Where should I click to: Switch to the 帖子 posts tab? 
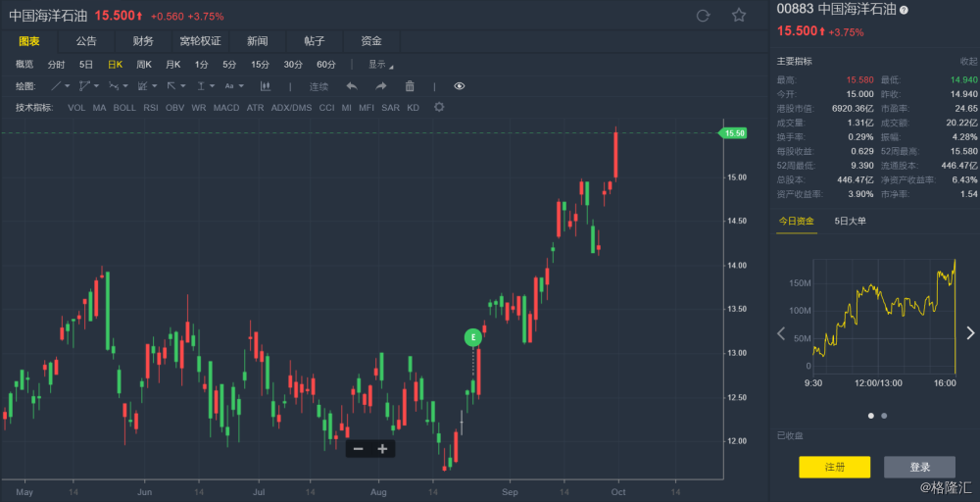coord(315,41)
